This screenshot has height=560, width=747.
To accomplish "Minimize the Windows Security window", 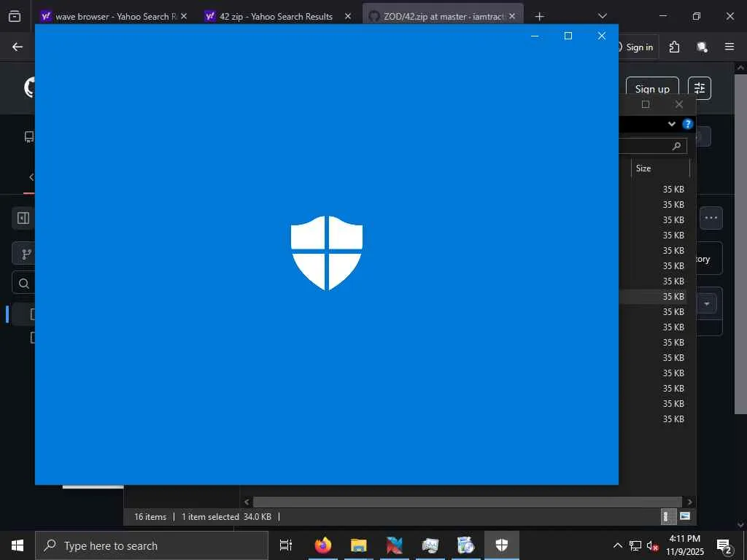I will (535, 36).
